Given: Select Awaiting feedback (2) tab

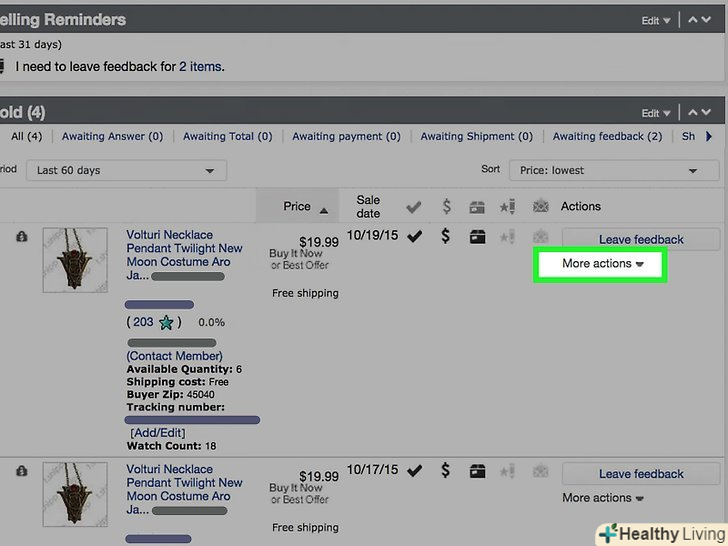Looking at the screenshot, I should [x=607, y=136].
